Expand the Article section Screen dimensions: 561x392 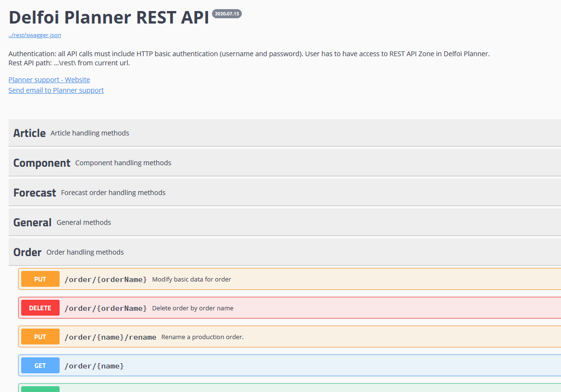pos(29,133)
